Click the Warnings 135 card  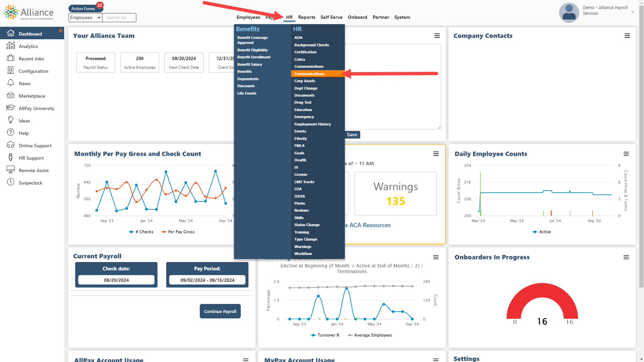pos(396,194)
